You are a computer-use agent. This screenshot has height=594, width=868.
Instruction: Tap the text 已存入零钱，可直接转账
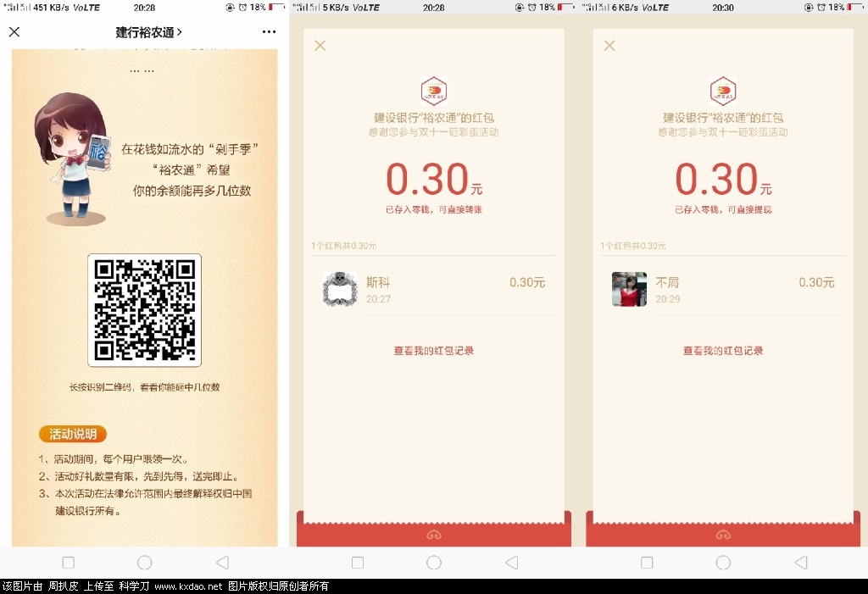434,209
